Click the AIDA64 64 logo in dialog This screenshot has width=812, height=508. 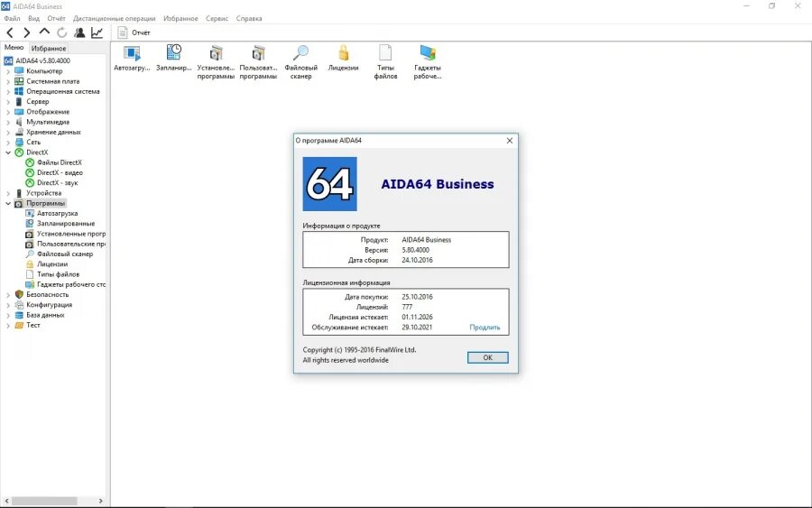point(330,184)
